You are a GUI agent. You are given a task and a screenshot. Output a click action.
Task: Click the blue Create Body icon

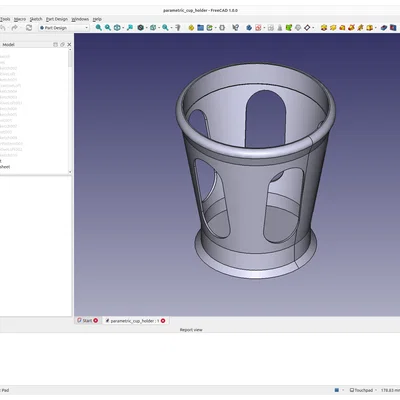[249, 28]
